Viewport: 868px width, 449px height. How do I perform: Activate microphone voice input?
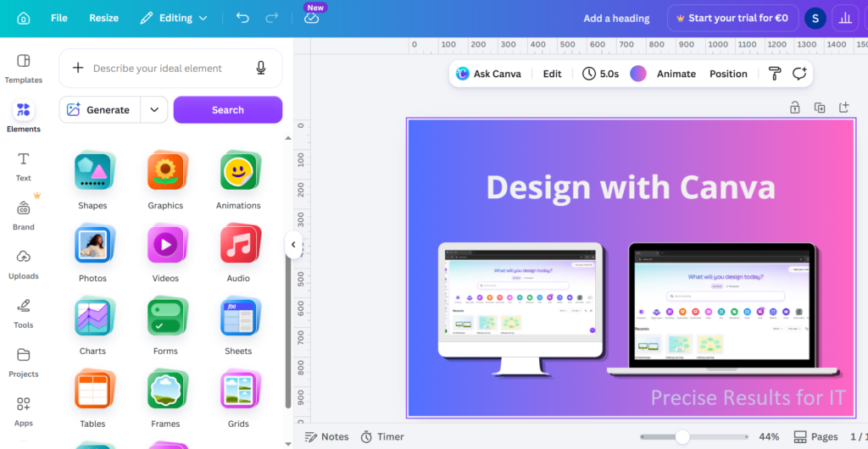[261, 68]
